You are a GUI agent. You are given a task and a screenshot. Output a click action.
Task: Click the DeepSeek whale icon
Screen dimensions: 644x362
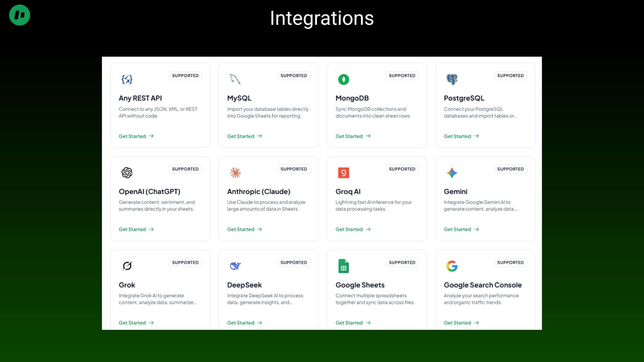pos(235,266)
